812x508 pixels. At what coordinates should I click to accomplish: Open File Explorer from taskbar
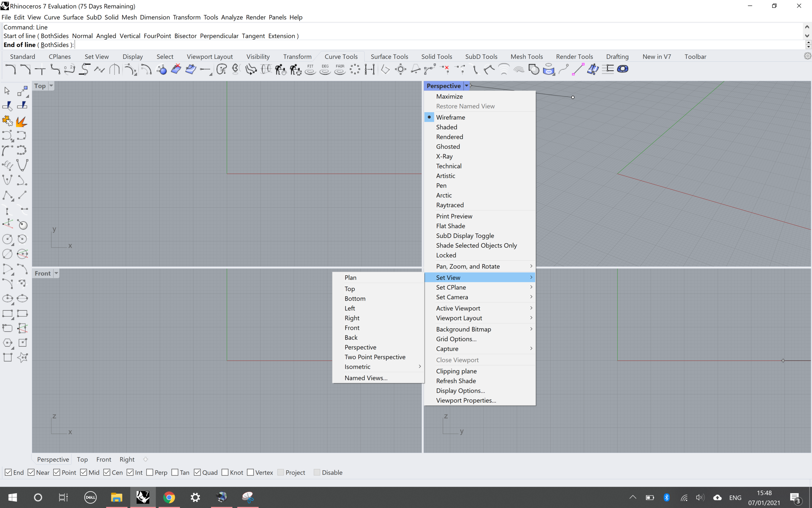click(117, 497)
